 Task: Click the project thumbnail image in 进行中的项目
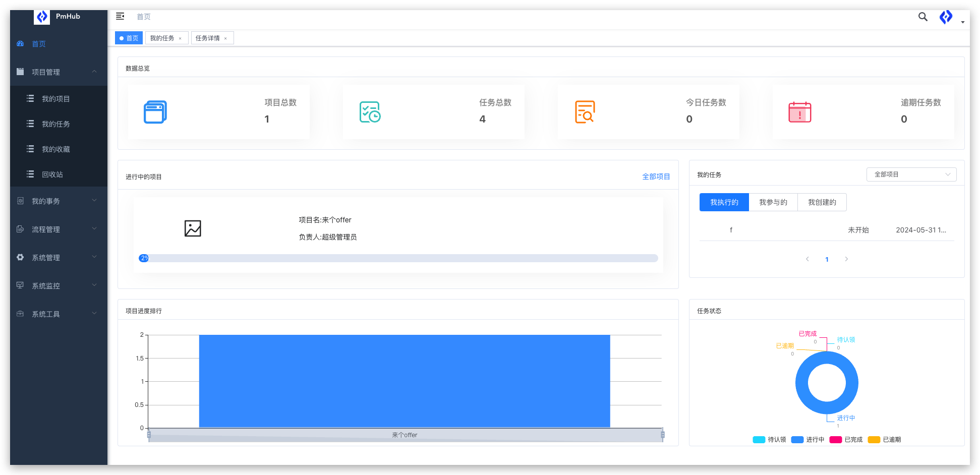tap(193, 228)
